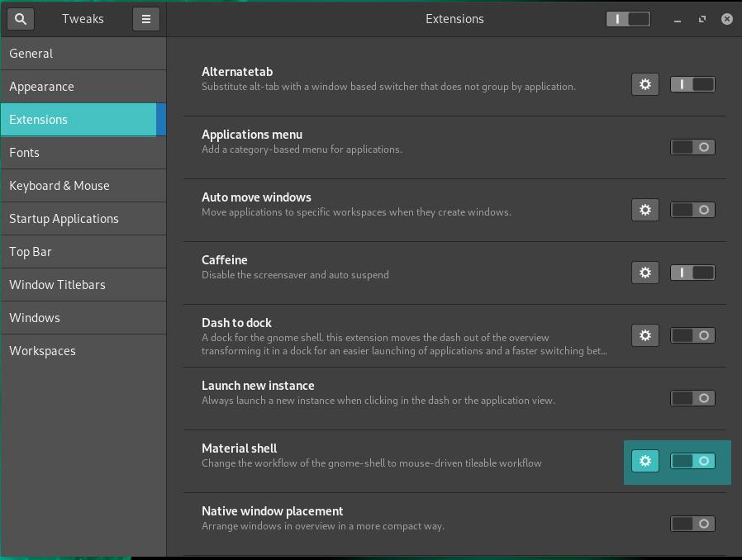Enable the Applications menu extension

coord(692,147)
